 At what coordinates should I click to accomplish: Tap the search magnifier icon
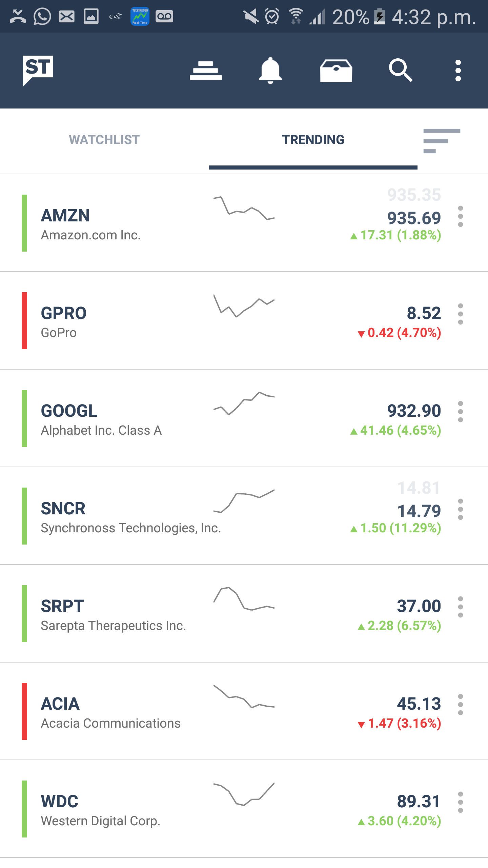[401, 70]
